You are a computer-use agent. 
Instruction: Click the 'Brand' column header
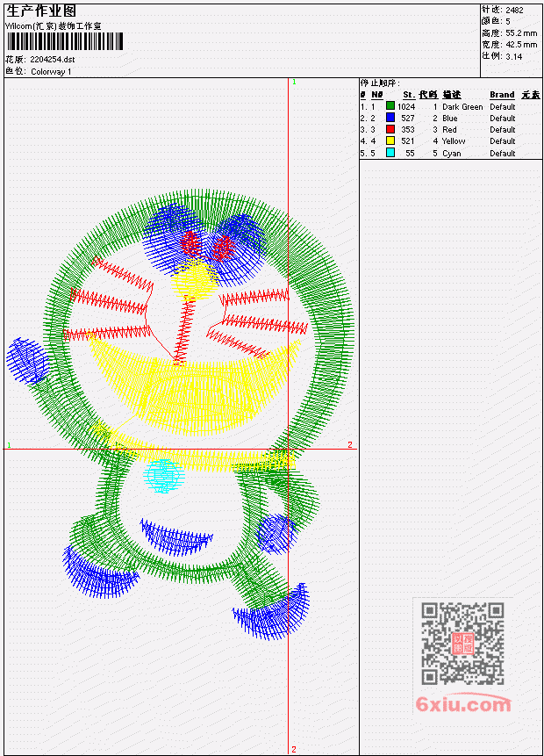click(x=502, y=95)
